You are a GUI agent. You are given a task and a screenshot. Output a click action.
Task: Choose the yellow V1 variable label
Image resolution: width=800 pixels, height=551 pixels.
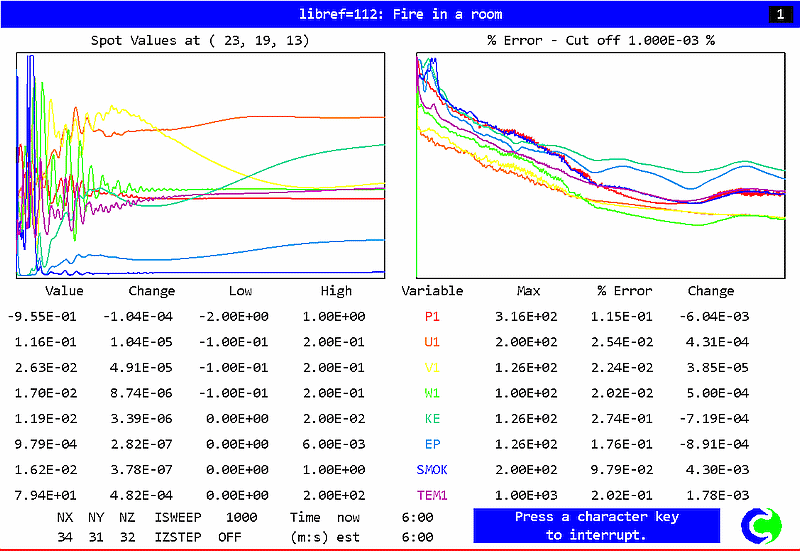[x=432, y=367]
